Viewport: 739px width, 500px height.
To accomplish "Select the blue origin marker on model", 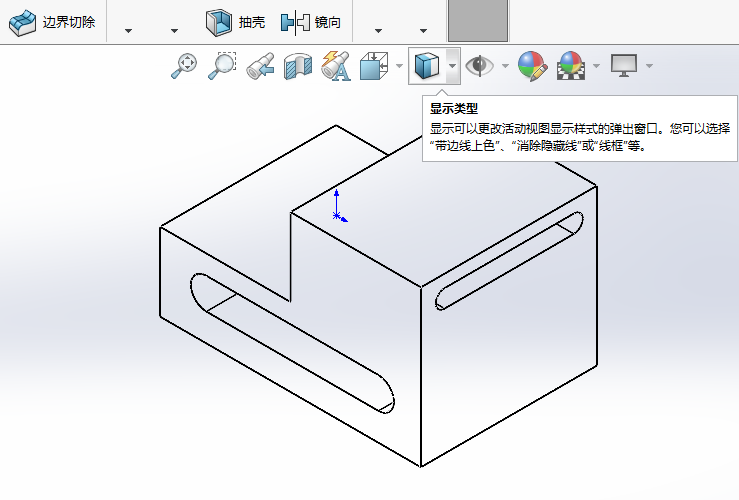I will 338,213.
